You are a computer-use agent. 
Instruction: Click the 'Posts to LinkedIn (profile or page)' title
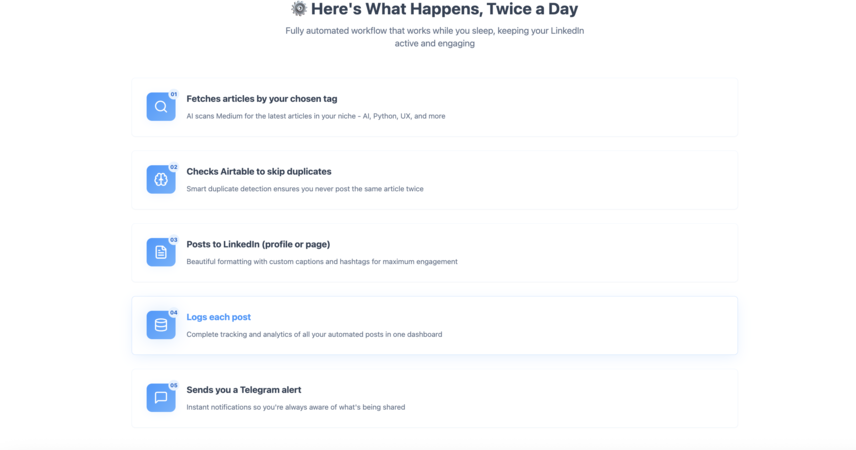(x=258, y=244)
